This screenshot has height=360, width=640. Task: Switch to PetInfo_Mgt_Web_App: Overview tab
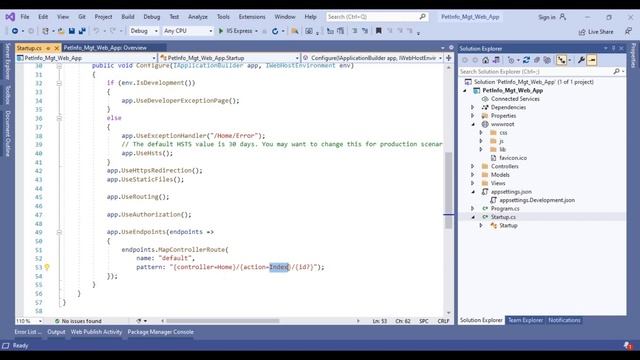click(105, 48)
